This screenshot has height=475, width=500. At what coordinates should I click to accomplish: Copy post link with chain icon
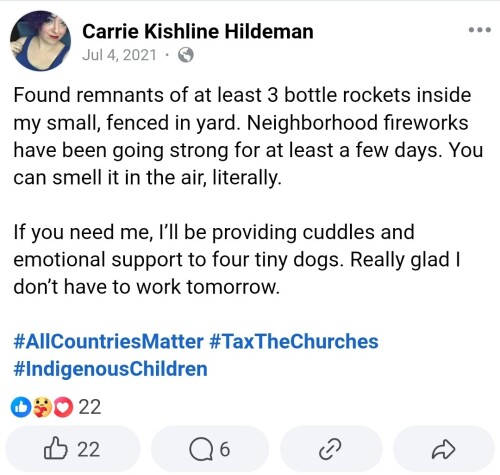pos(330,449)
